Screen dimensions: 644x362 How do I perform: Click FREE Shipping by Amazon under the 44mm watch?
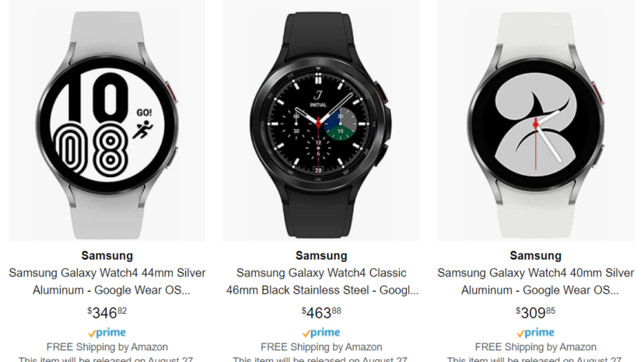(x=107, y=347)
